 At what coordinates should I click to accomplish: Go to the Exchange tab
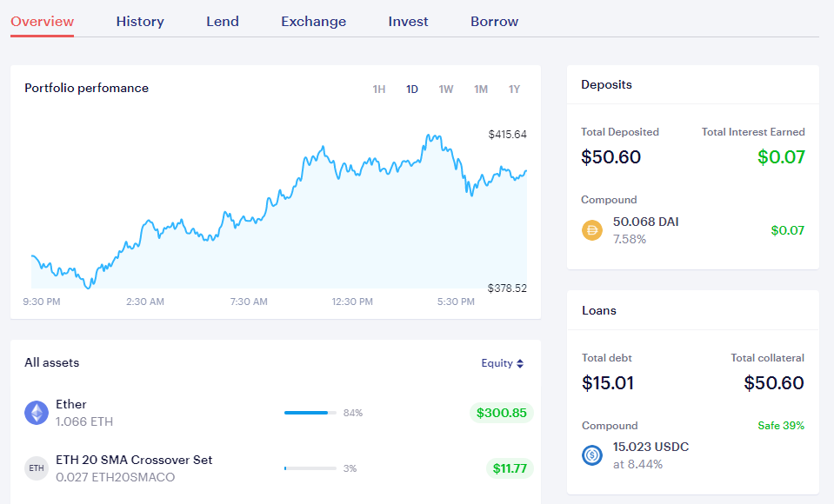(313, 21)
